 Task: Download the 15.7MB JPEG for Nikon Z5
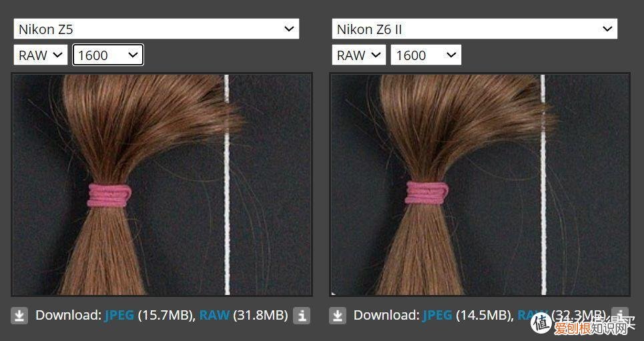119,315
